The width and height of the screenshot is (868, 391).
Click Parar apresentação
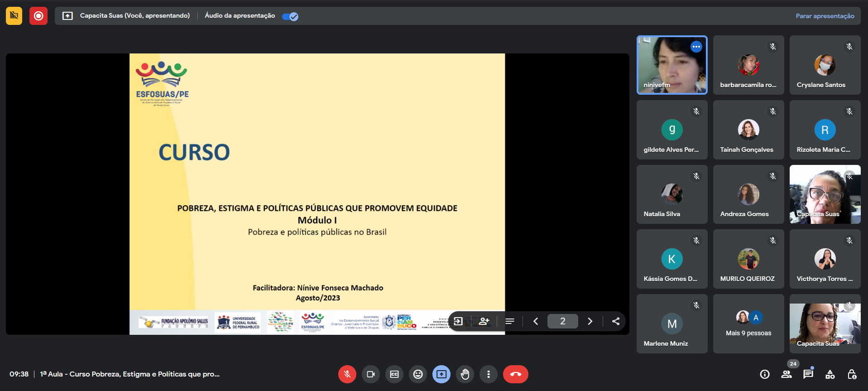[x=825, y=16]
